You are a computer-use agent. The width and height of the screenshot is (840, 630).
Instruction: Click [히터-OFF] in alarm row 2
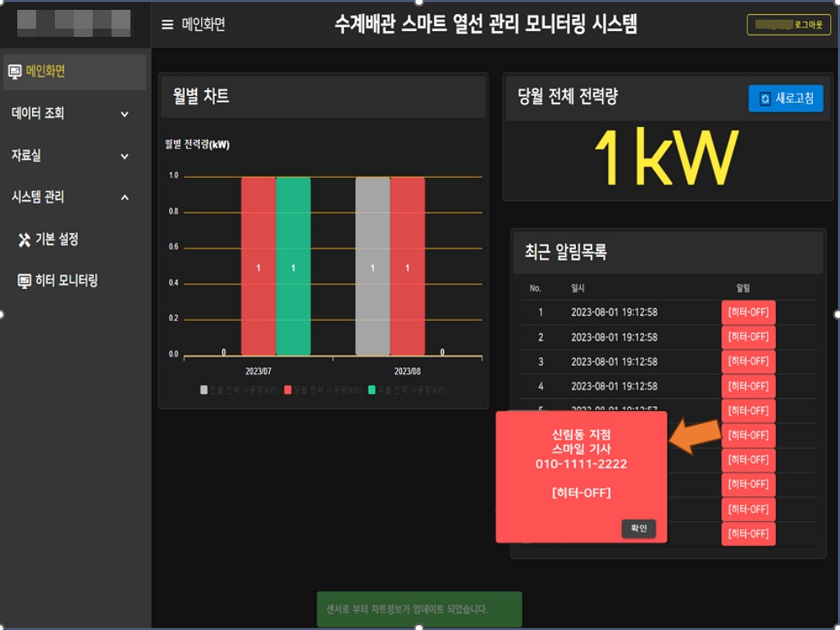click(x=748, y=337)
